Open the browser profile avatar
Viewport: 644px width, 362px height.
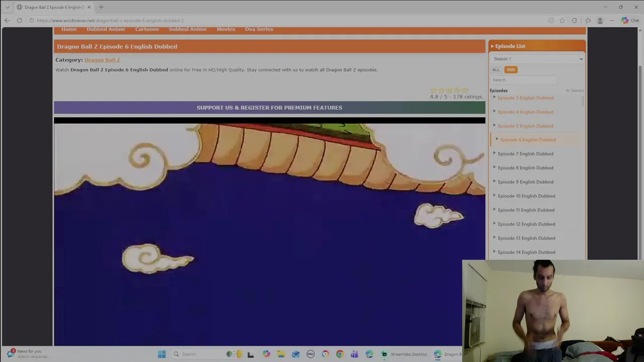[600, 21]
